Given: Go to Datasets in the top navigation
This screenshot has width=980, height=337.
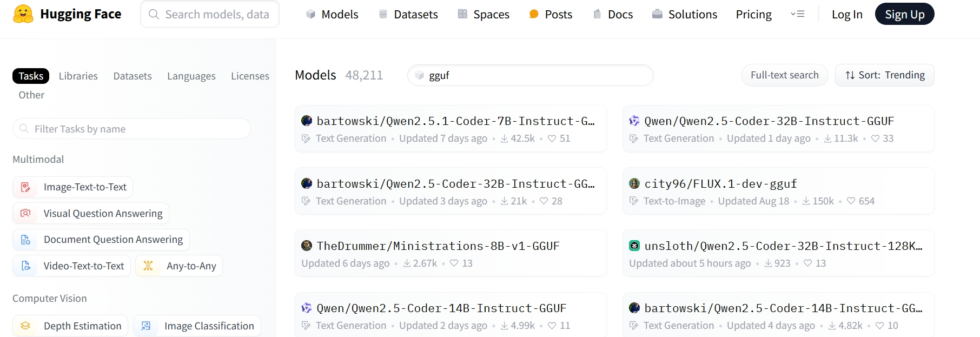Looking at the screenshot, I should pos(408,14).
